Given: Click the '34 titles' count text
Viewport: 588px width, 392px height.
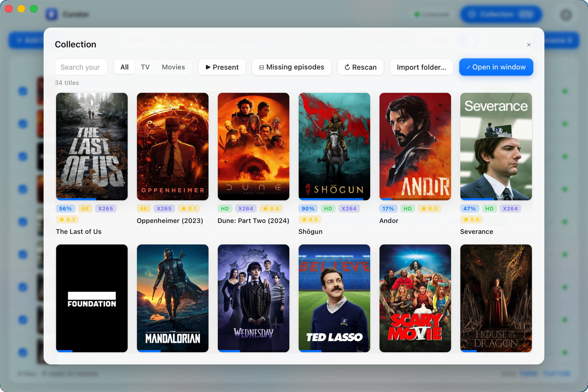Looking at the screenshot, I should 67,83.
